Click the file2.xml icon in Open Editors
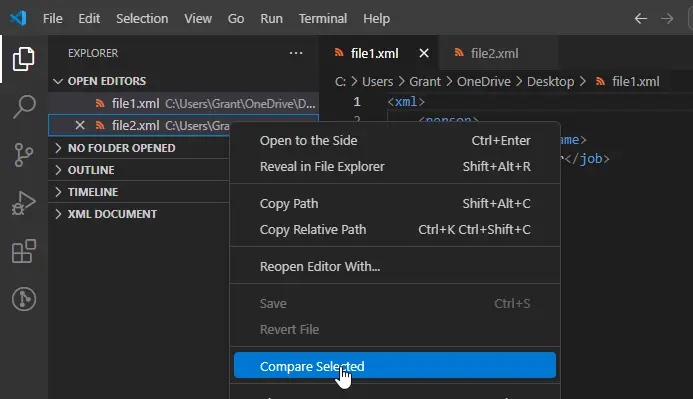The height and width of the screenshot is (399, 693). coord(100,125)
